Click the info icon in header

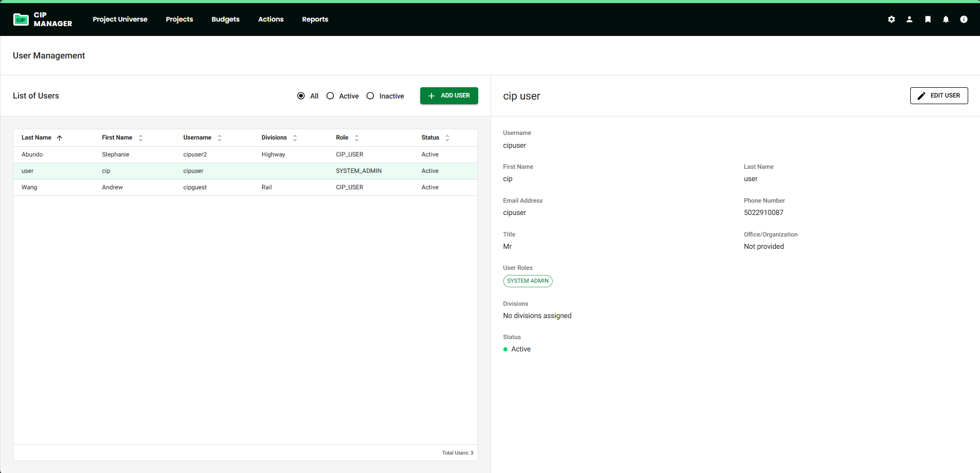(x=964, y=19)
